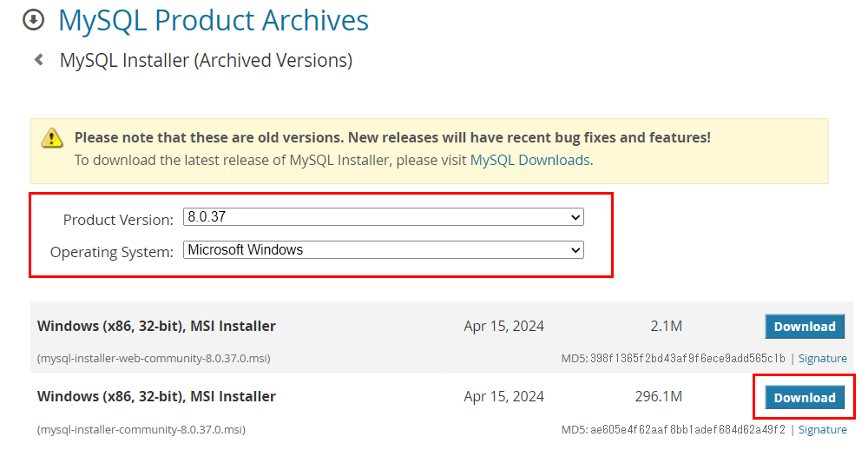Click the MySQL Installer (Archived Versions) title
This screenshot has height=450, width=868.
coord(206,60)
